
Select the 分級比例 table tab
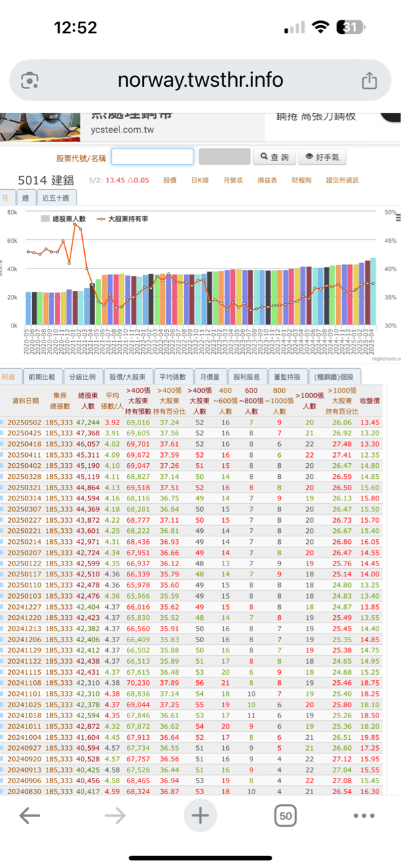[x=83, y=377]
